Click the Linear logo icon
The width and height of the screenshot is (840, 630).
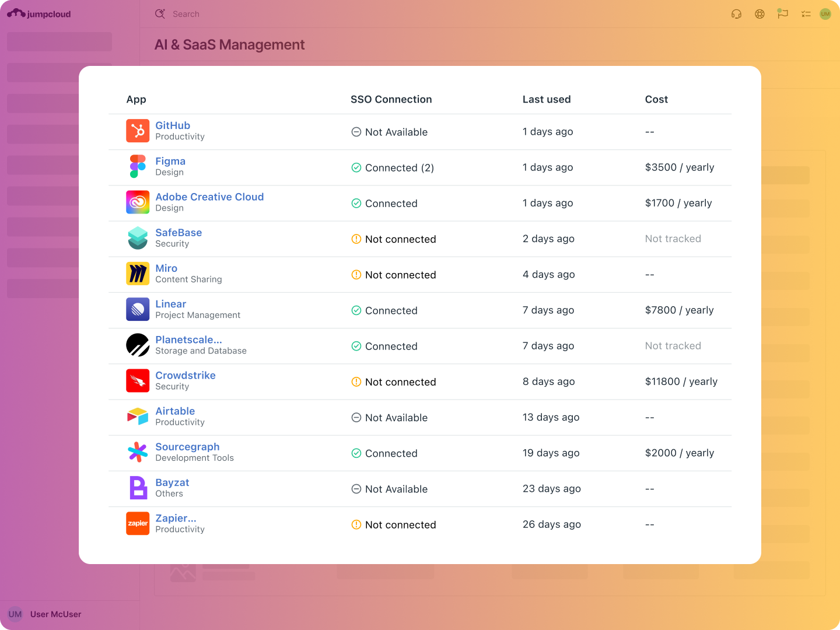[138, 309]
